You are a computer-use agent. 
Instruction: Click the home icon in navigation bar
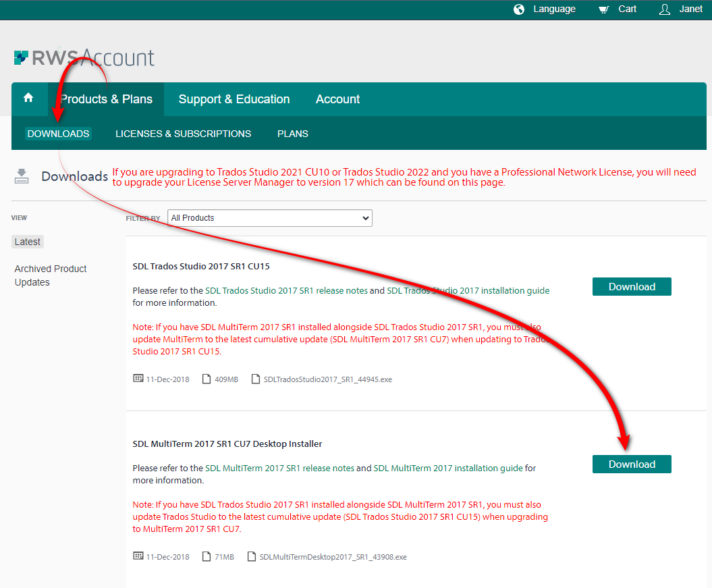(28, 98)
